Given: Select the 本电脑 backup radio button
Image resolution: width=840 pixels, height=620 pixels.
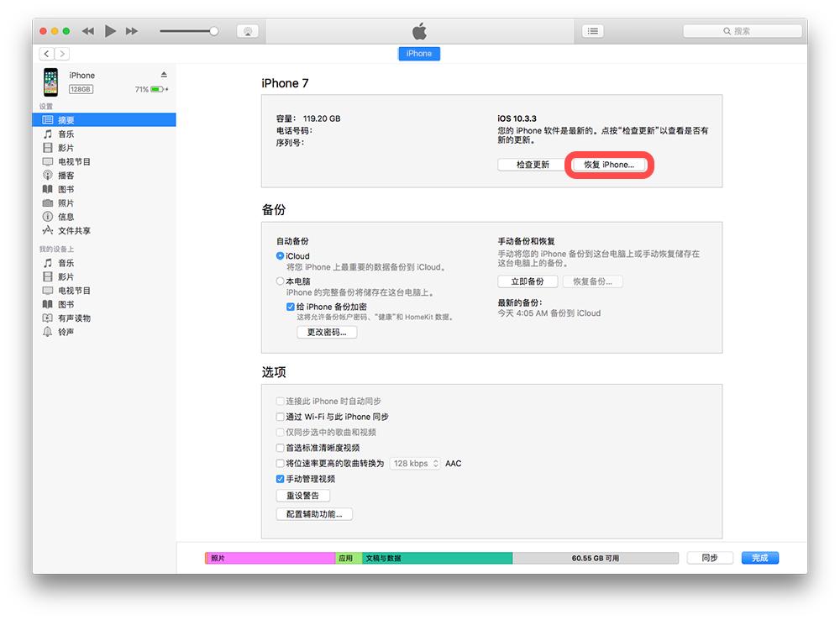Looking at the screenshot, I should coord(280,281).
